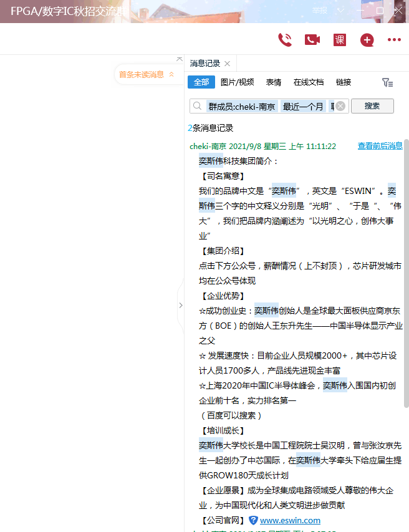This screenshot has height=532, width=409.
Task: Switch to the 全部 filter tab
Action: [x=201, y=82]
